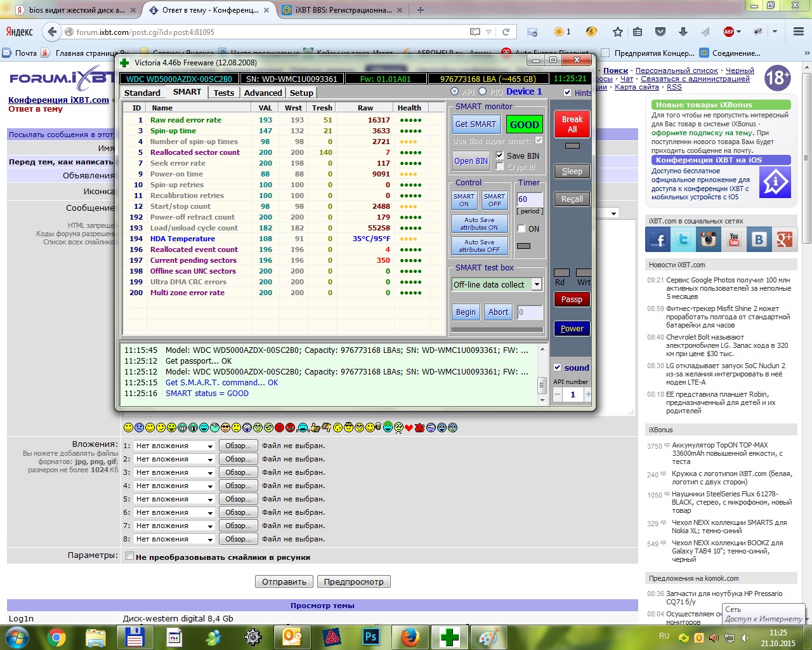Switch to Victoria Setup tab
Image resolution: width=812 pixels, height=650 pixels.
(301, 93)
